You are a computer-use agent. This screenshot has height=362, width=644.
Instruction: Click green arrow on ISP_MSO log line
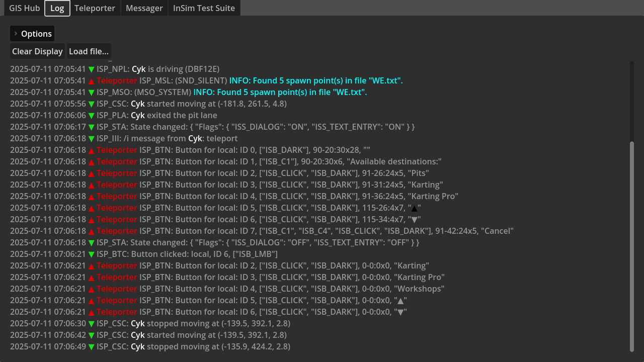pos(92,93)
